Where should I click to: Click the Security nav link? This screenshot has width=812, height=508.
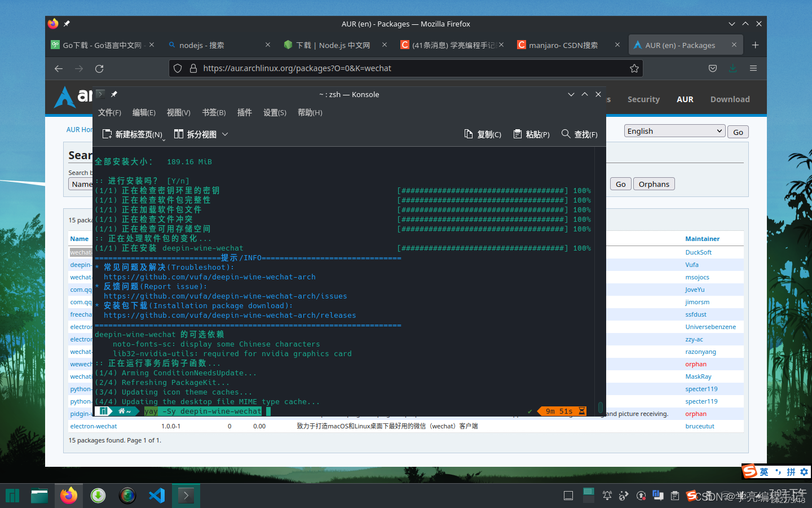(643, 99)
